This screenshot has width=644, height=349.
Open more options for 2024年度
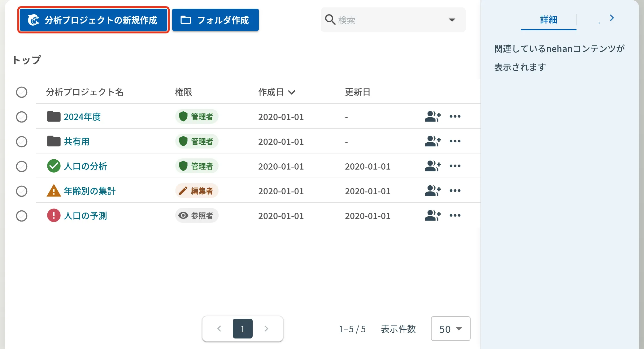pos(455,117)
